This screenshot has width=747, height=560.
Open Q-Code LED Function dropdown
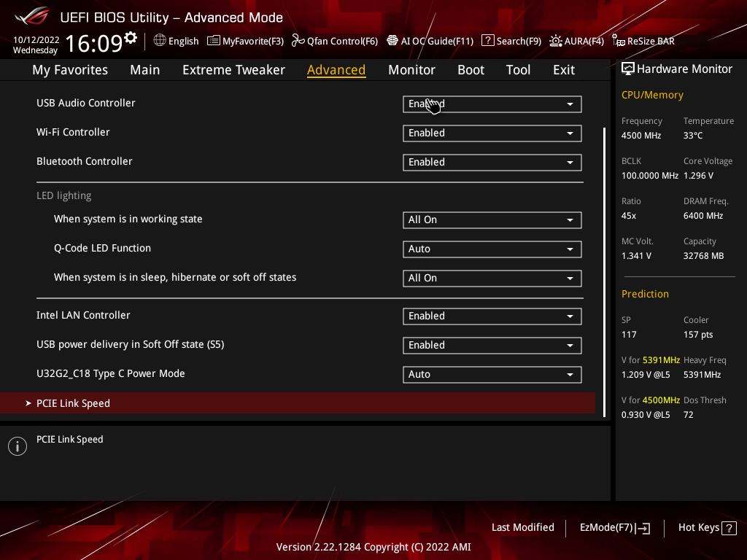click(x=492, y=249)
